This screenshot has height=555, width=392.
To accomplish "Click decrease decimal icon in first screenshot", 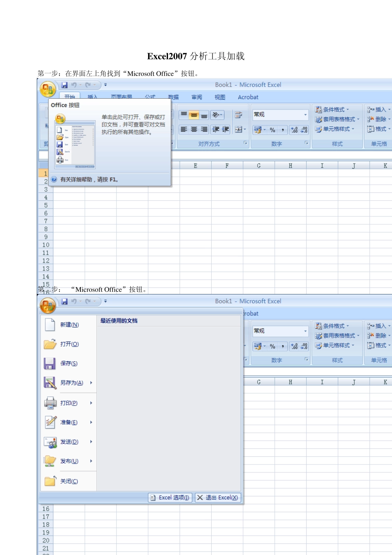I will coord(304,130).
